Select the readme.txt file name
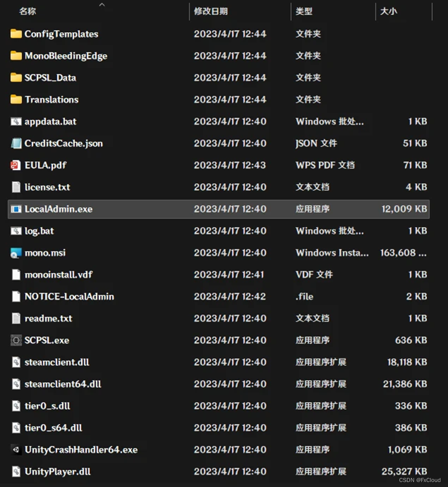The image size is (448, 487). click(48, 318)
